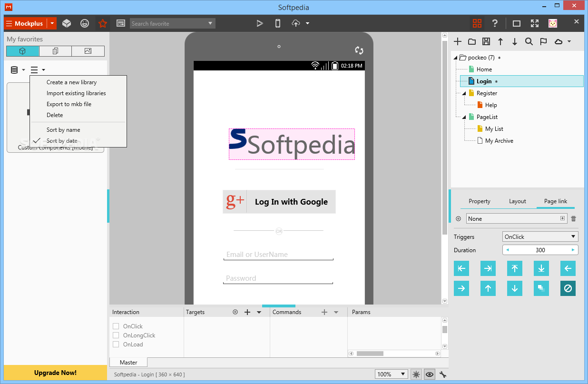
Task: Click the Mockplus main menu button
Action: 25,23
